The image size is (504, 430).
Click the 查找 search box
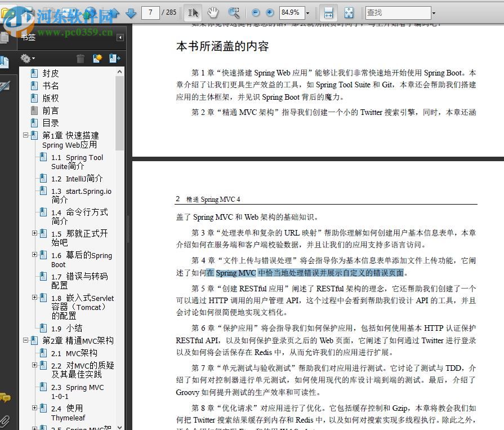pos(397,12)
